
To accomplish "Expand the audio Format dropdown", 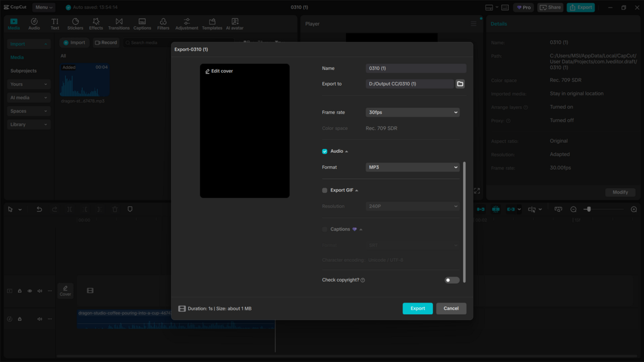I will [412, 167].
